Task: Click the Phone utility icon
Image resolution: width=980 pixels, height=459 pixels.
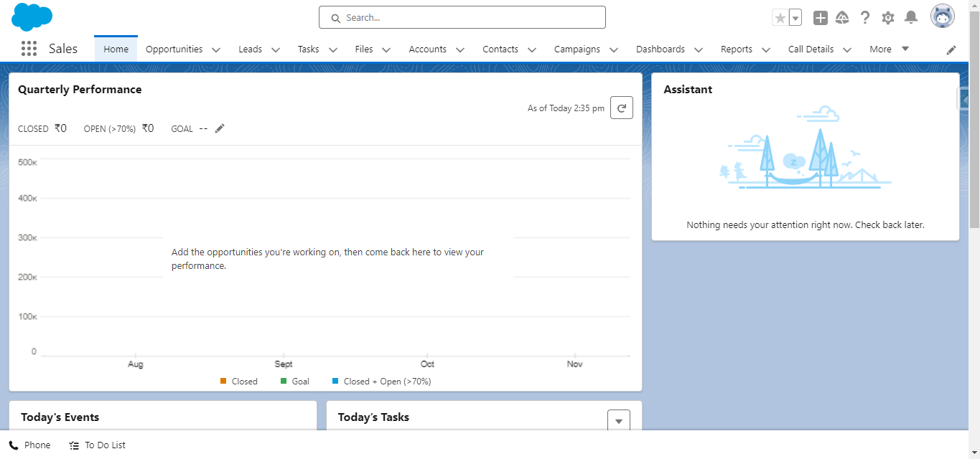Action: (x=14, y=445)
